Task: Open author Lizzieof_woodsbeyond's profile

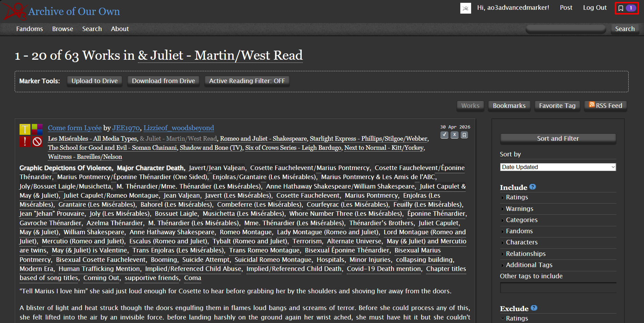Action: (179, 128)
